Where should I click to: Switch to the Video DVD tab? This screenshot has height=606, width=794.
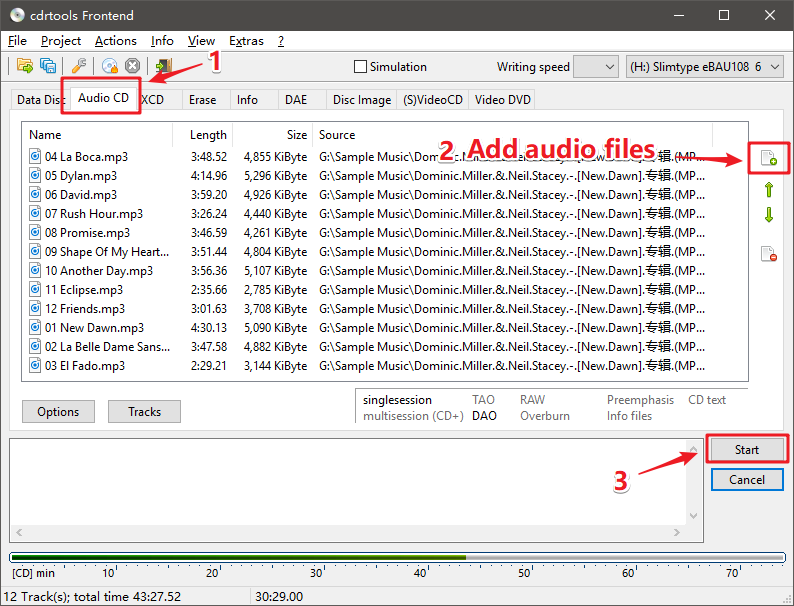pos(502,100)
